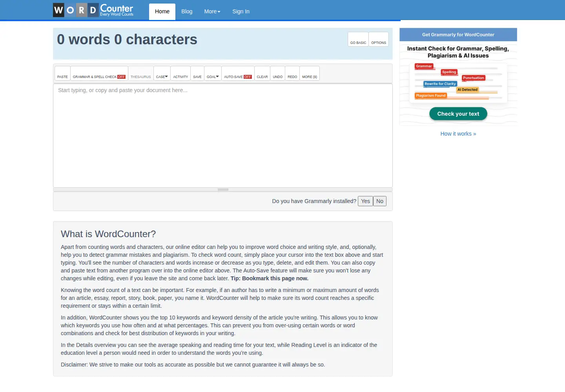This screenshot has width=565, height=392.
Task: Click the Save toolbar button
Action: pos(197,73)
